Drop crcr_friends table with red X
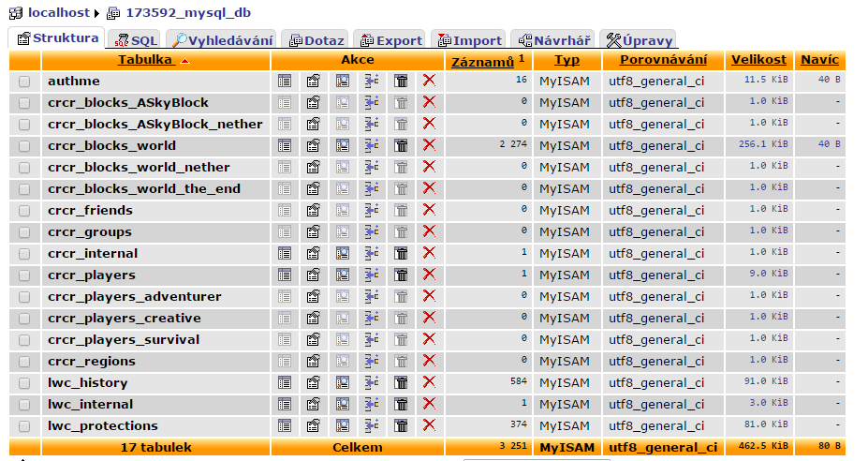Screen dimensions: 868x461 (x=429, y=211)
